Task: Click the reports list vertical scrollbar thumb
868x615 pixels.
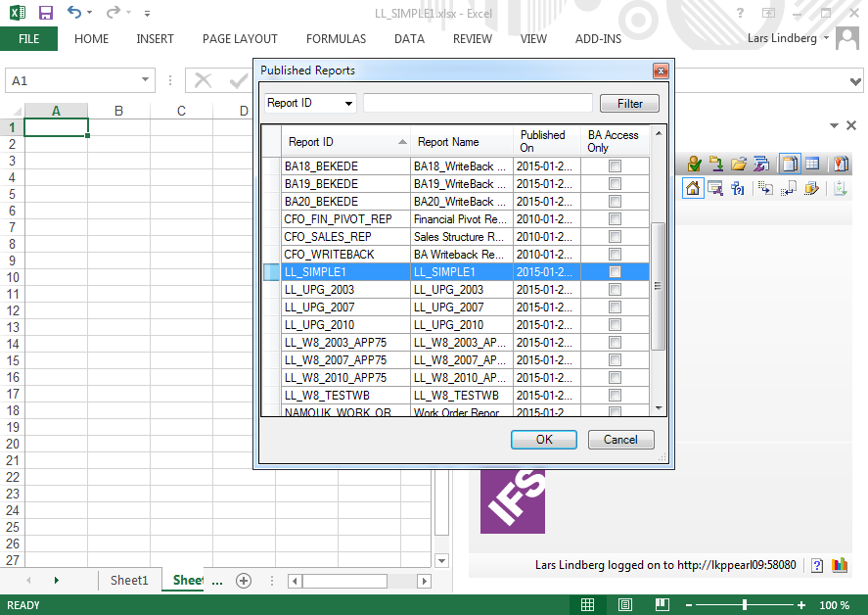Action: [658, 286]
